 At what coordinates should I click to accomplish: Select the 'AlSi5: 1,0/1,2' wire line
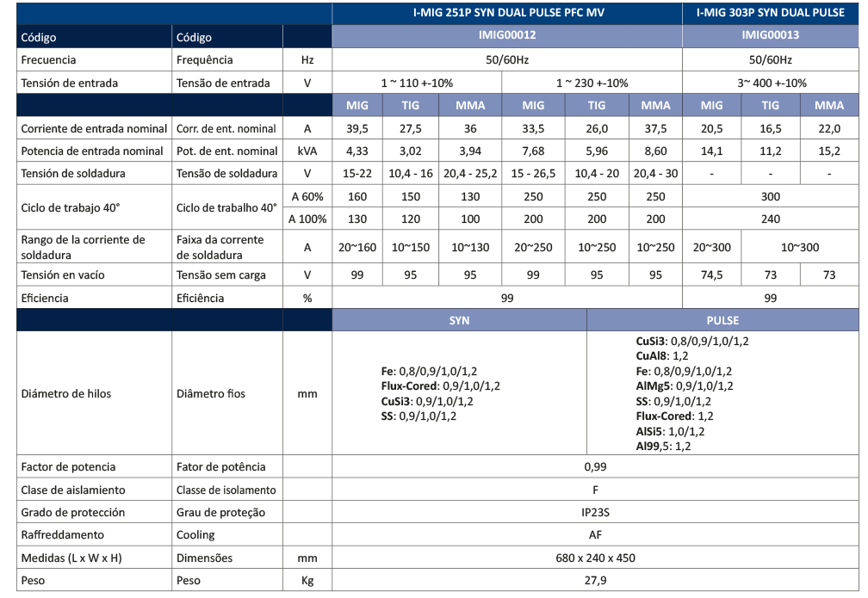[670, 431]
